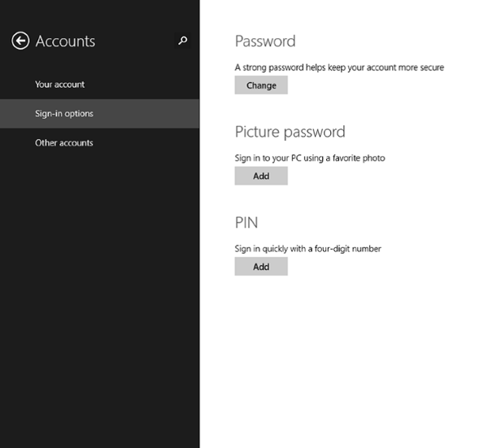Select the Picture password heading
Viewport: 488px width, 448px height.
[290, 132]
